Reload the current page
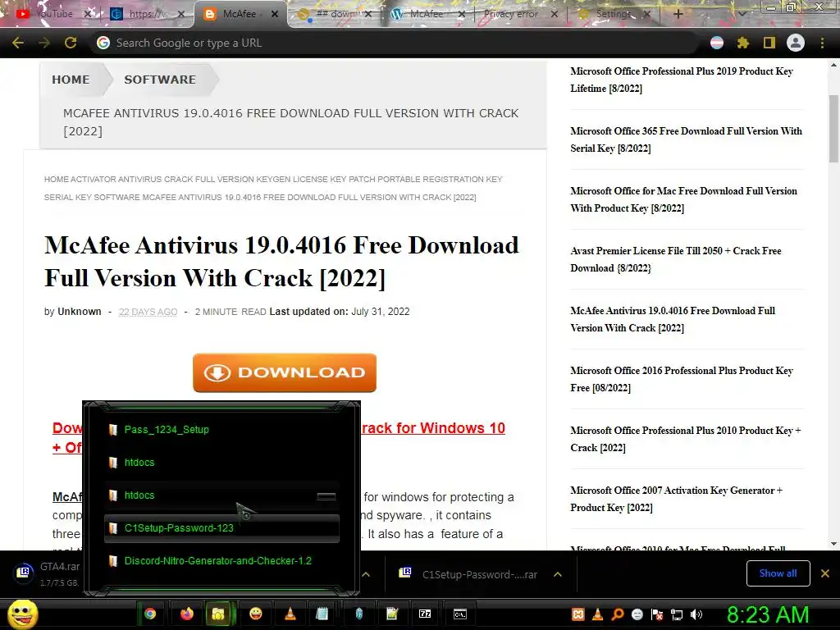Image resolution: width=840 pixels, height=630 pixels. pos(71,43)
